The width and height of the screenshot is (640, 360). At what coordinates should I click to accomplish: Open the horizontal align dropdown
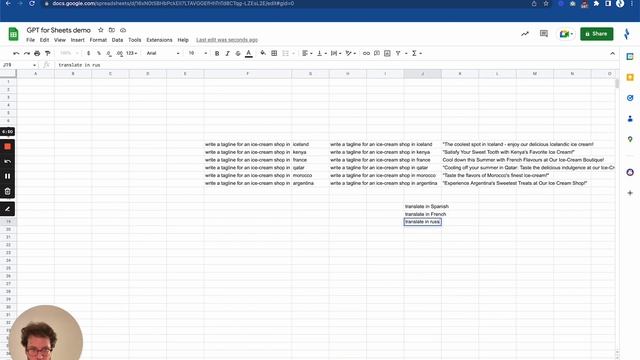(x=307, y=53)
